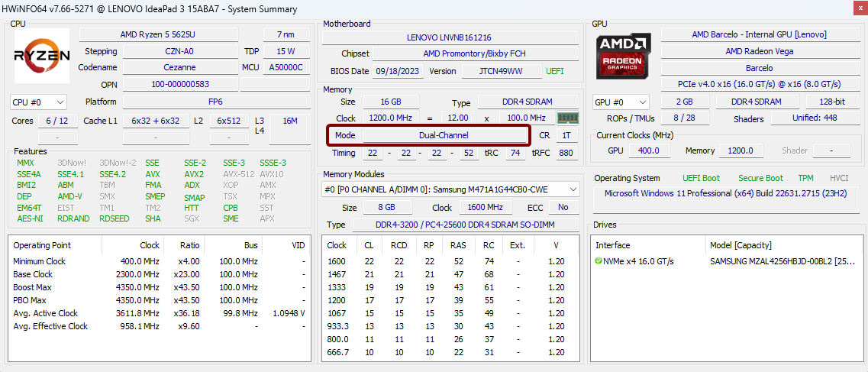
Task: Click the Avg. Effective Clock row
Action: (160, 326)
